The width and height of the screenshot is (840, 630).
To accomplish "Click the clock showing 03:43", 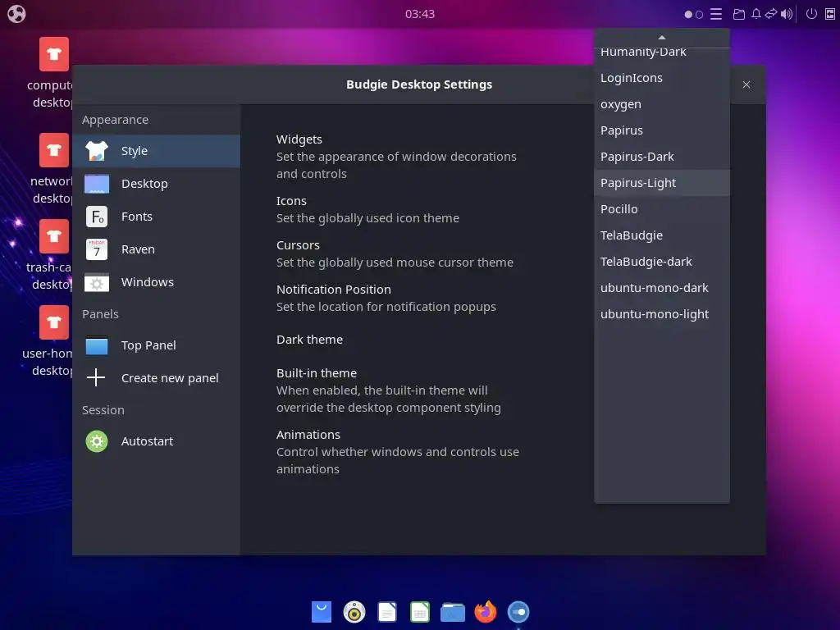I will coord(419,14).
